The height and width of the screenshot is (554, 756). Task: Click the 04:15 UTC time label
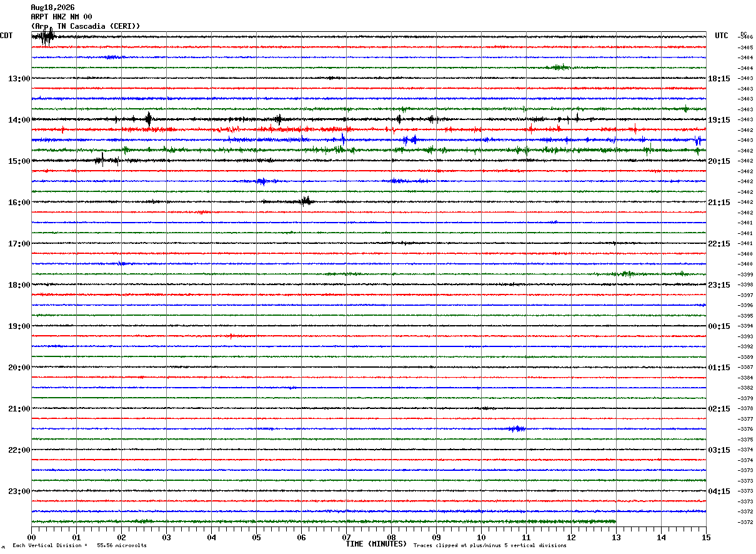719,491
